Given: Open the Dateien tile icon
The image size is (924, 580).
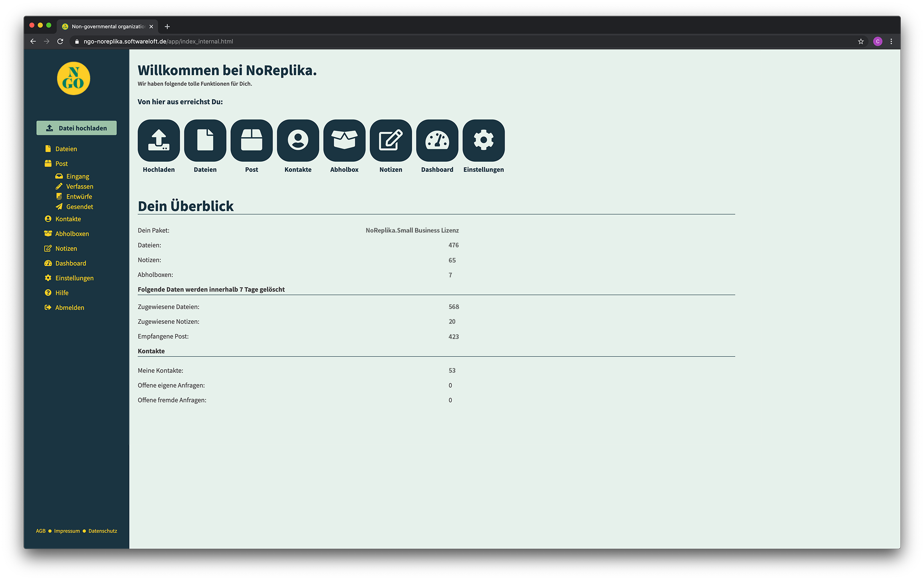Looking at the screenshot, I should (205, 140).
